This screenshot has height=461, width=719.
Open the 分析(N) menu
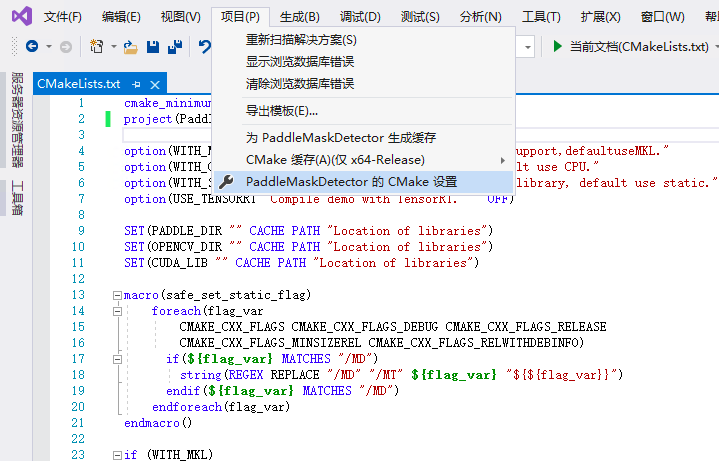pos(480,17)
